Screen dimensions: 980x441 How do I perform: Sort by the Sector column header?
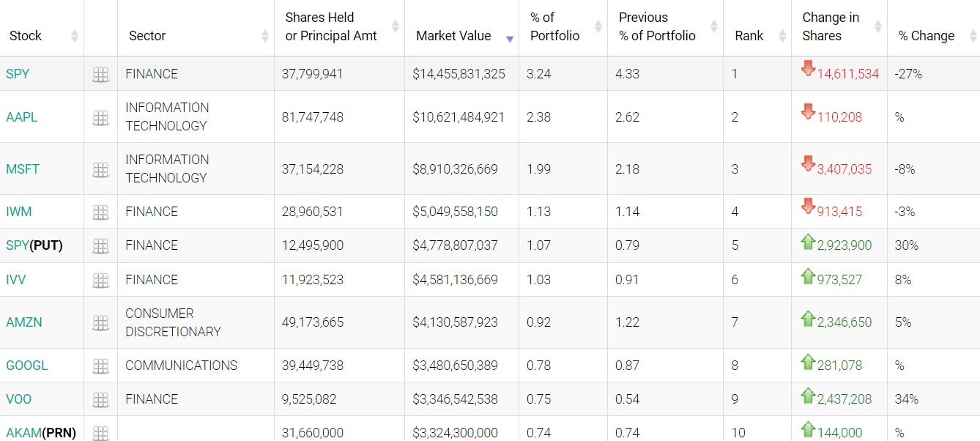(147, 36)
